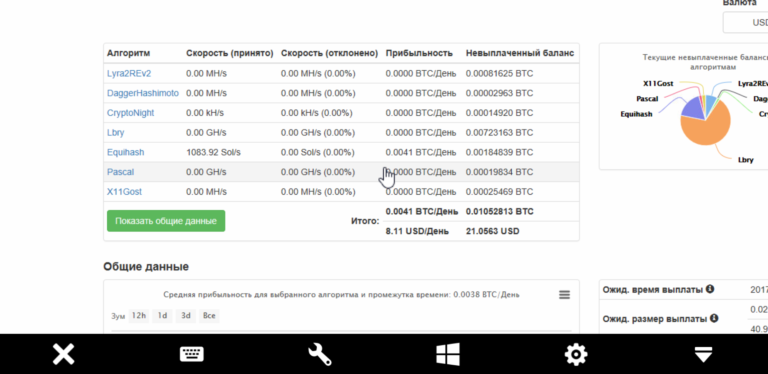Viewport: 768px width, 374px height.
Task: Click the Показать общие данные button
Action: [166, 221]
